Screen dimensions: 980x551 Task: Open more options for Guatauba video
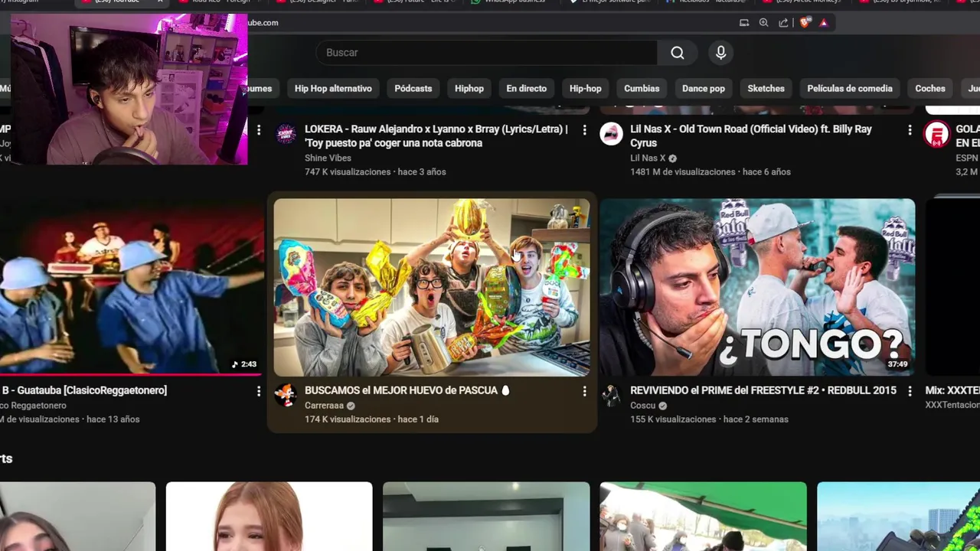coord(259,391)
